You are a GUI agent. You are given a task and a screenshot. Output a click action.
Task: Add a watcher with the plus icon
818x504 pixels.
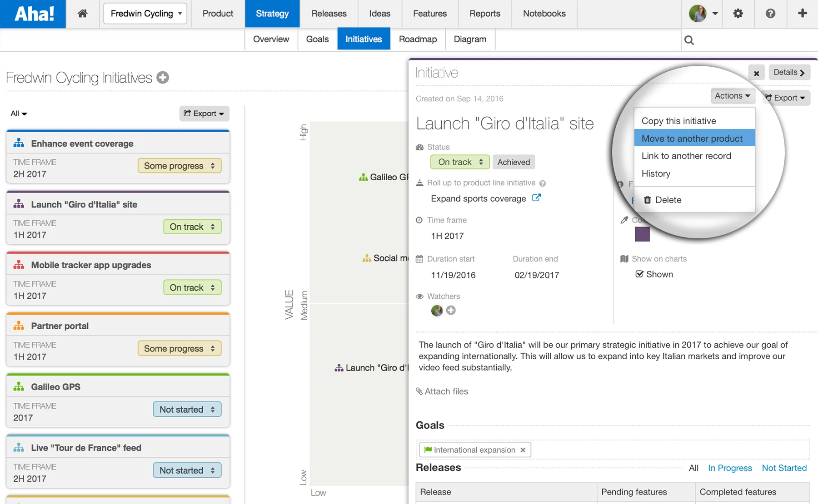pyautogui.click(x=451, y=310)
